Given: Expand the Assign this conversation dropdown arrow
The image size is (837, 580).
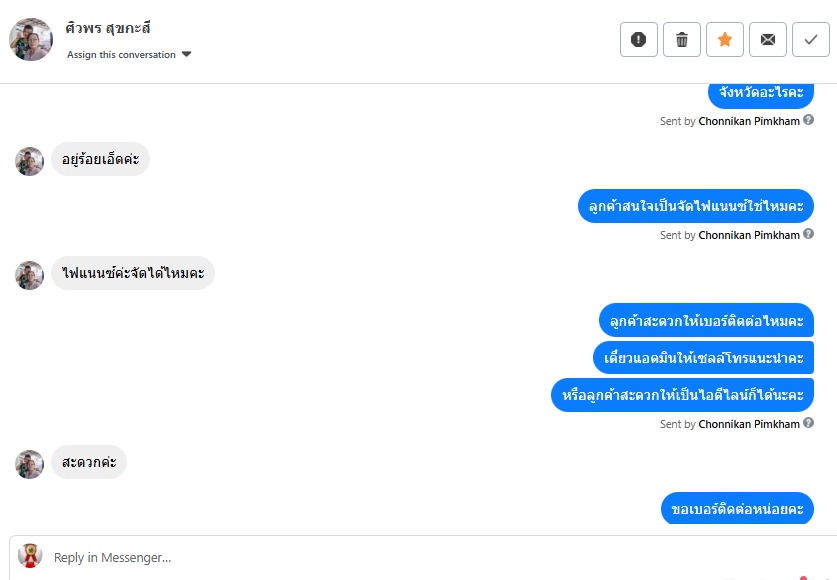Looking at the screenshot, I should [x=186, y=54].
